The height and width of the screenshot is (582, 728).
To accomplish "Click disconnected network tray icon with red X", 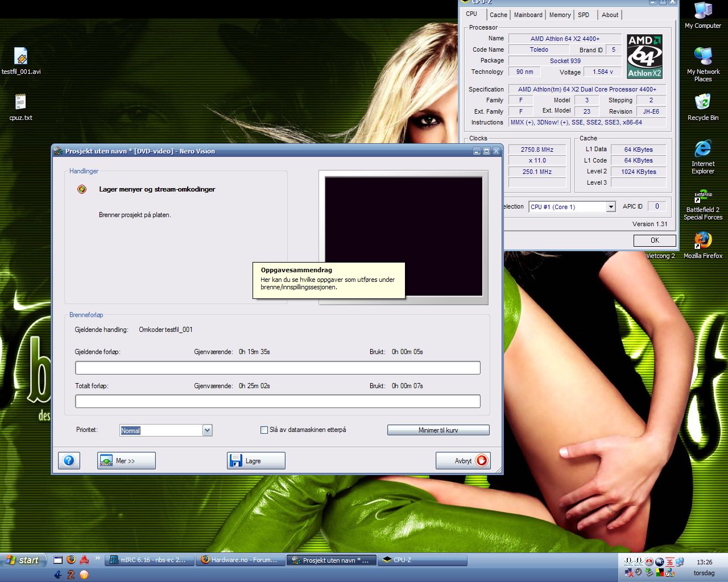I will tap(629, 573).
